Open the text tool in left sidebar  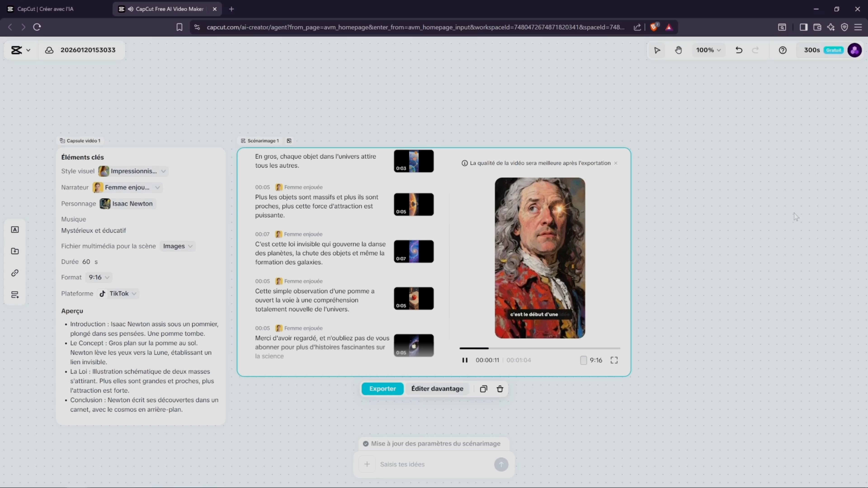point(15,230)
